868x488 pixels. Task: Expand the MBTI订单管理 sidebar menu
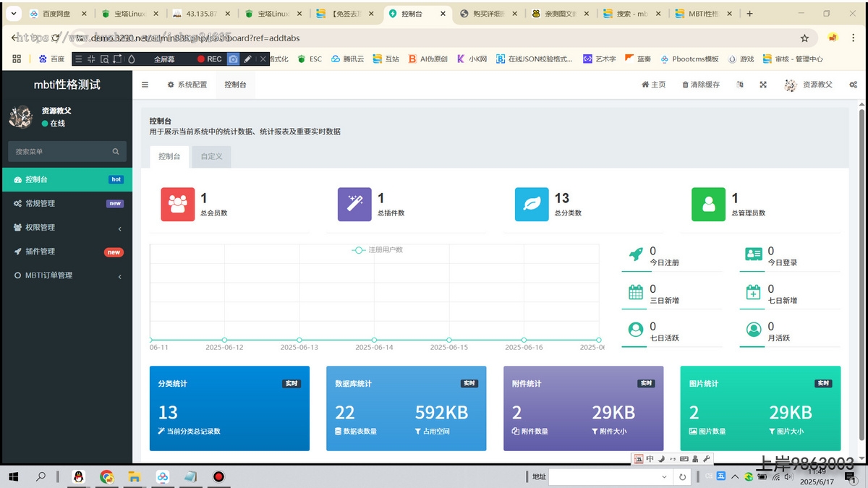point(67,275)
